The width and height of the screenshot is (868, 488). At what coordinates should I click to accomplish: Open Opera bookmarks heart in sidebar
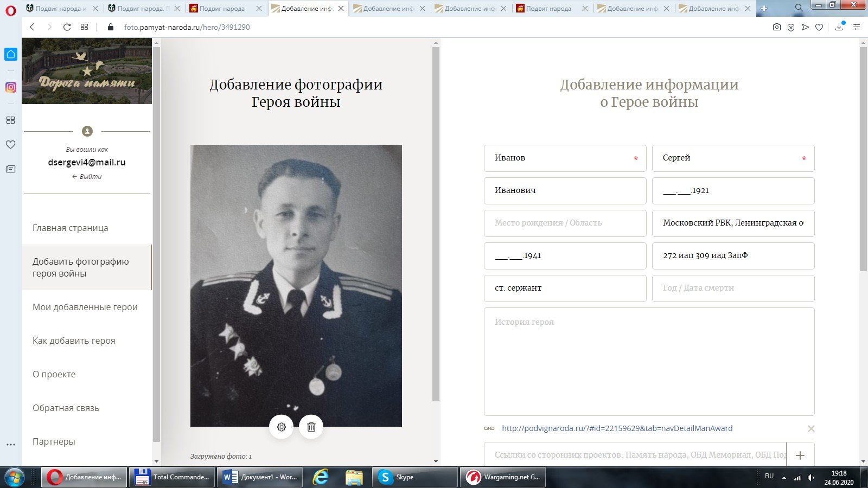tap(11, 144)
